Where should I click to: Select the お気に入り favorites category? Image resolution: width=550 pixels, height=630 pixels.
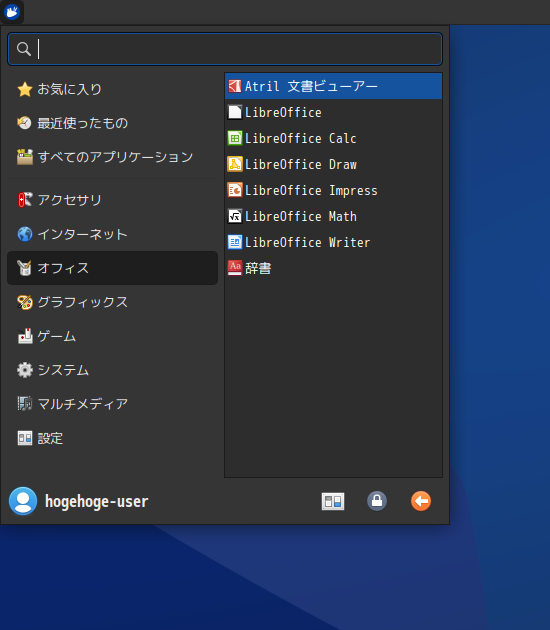pos(112,89)
